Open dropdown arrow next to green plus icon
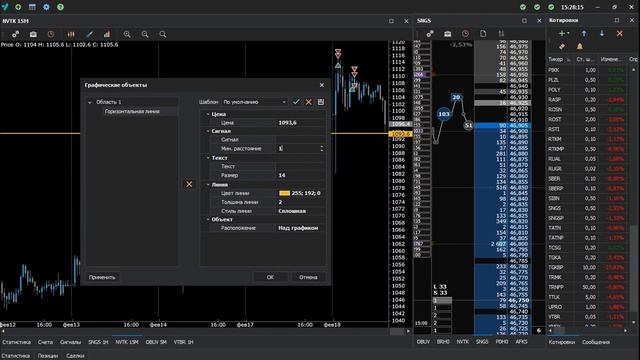 pos(569,33)
